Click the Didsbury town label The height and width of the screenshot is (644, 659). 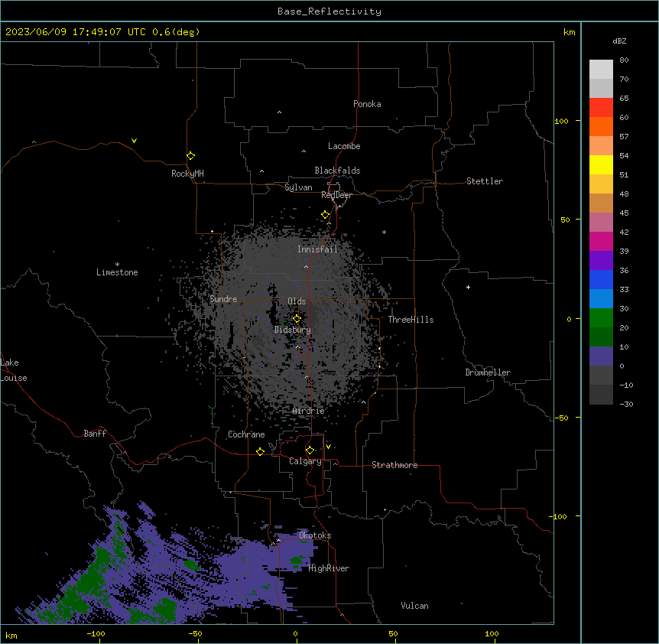(293, 330)
